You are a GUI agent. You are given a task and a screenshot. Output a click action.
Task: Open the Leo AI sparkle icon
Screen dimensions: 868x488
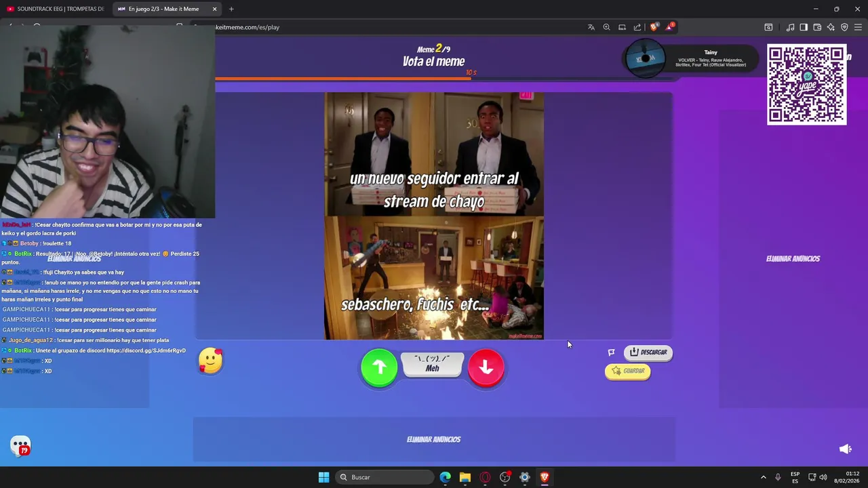[831, 27]
